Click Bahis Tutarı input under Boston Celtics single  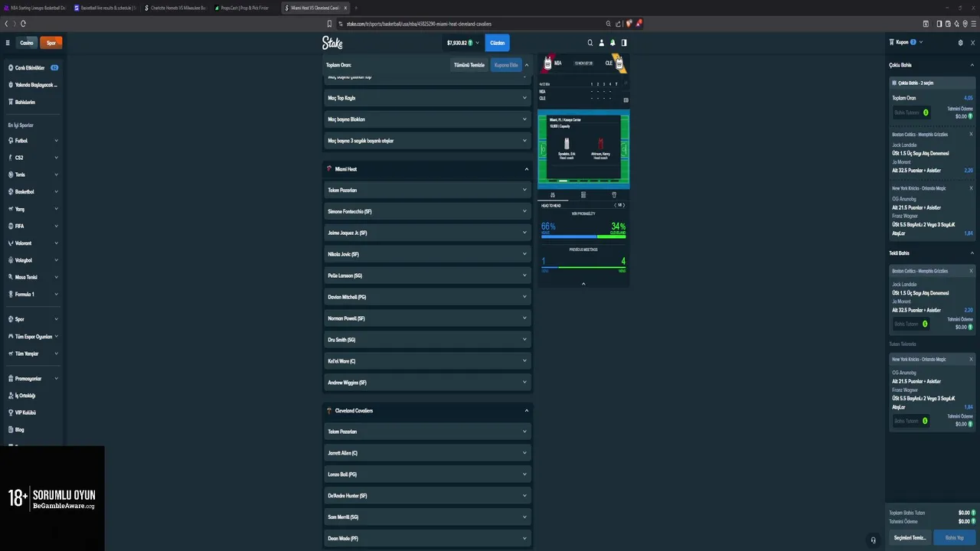911,324
